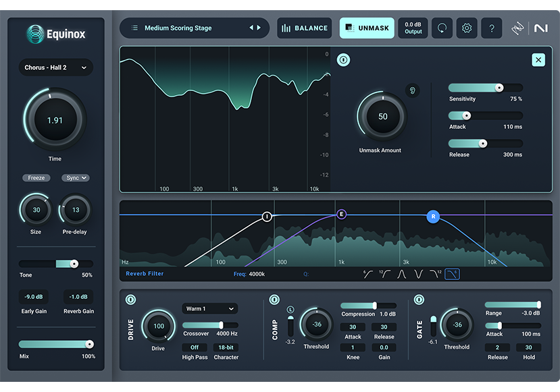Open the BALANCE tab

pyautogui.click(x=304, y=28)
